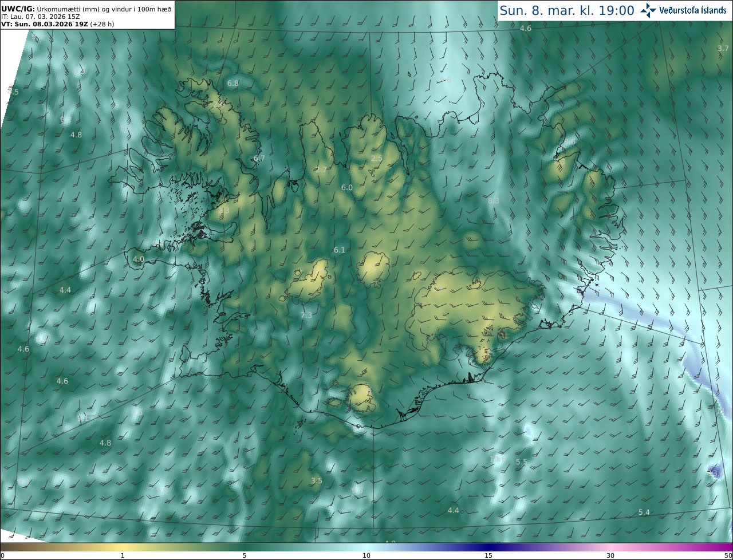
Task: Click the Veðurstofa Íslands logo
Action: [x=683, y=10]
